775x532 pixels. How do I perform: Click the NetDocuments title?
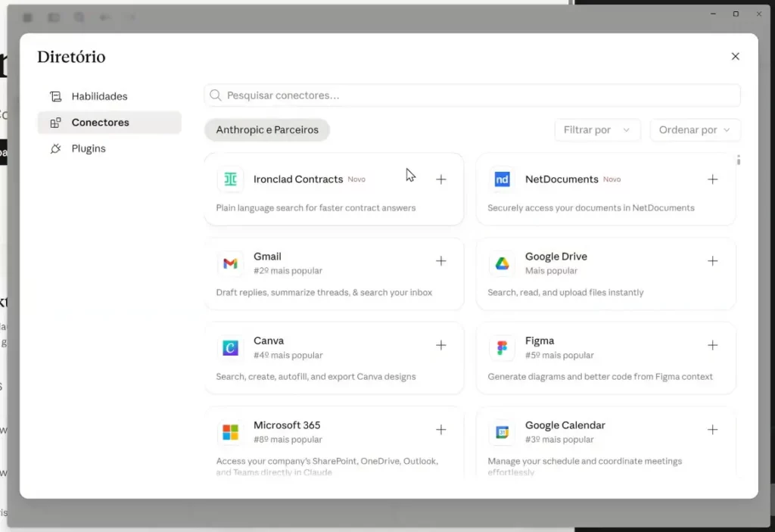click(x=562, y=179)
